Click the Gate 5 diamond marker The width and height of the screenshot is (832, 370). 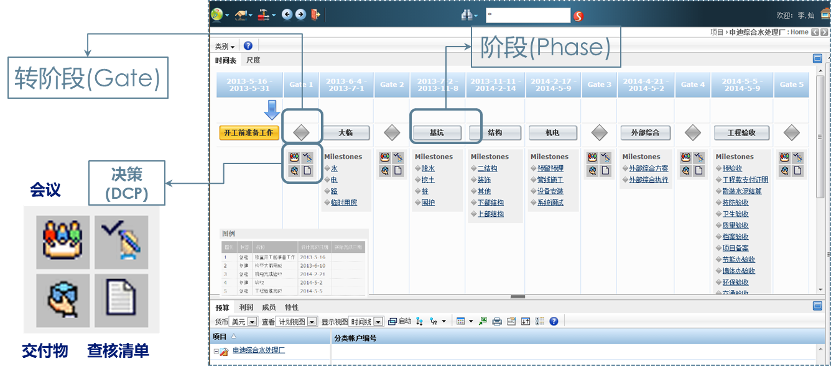(791, 133)
